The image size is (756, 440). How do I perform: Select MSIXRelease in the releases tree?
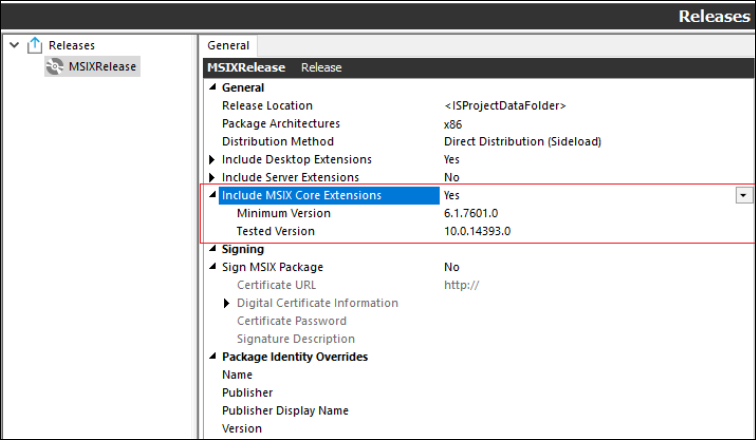click(x=101, y=66)
